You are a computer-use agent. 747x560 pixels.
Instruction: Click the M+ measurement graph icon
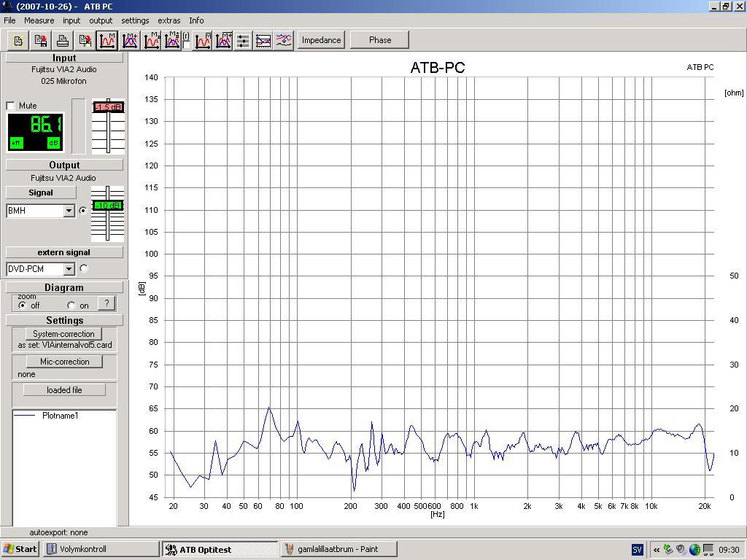tap(130, 41)
